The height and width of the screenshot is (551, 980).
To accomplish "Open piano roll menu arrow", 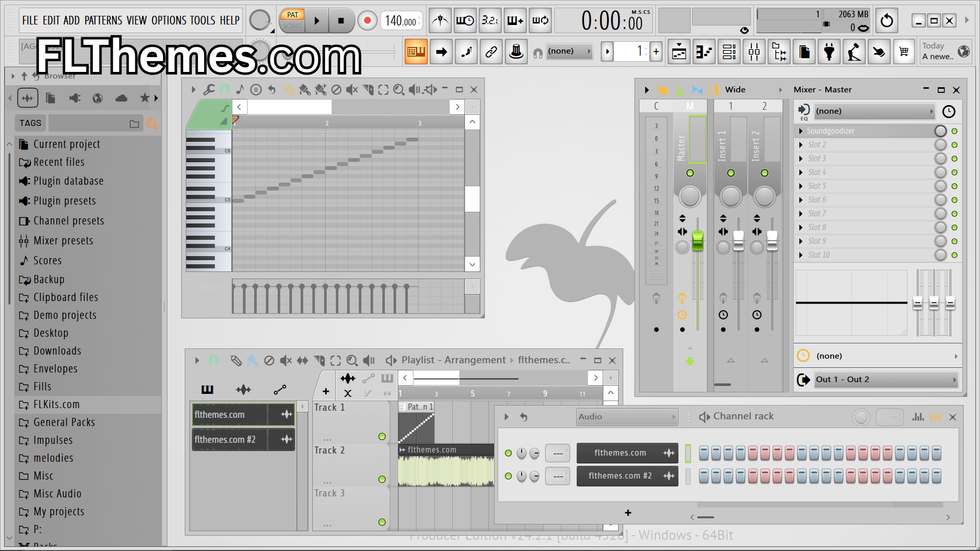I will pyautogui.click(x=193, y=90).
